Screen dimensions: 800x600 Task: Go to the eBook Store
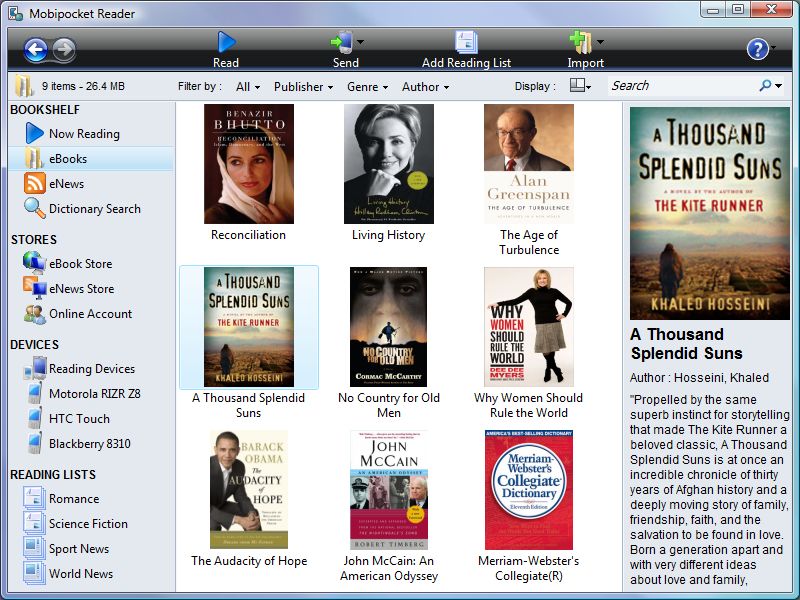81,264
